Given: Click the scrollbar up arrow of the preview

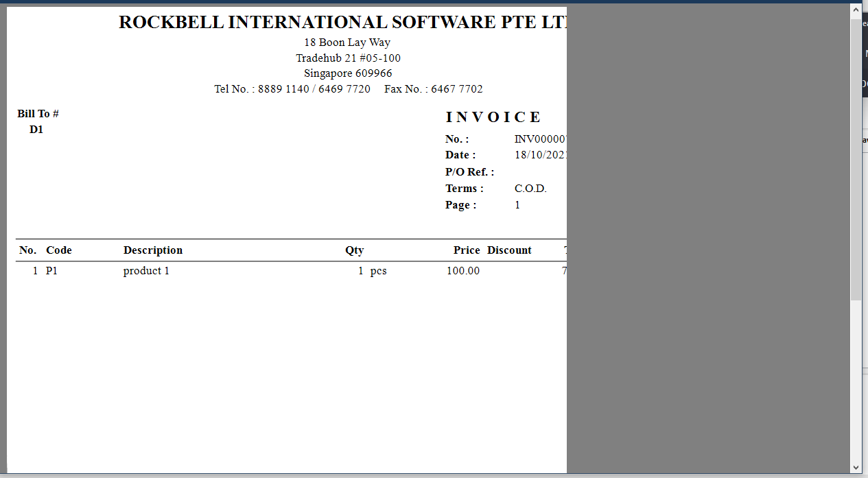Looking at the screenshot, I should click(x=856, y=10).
